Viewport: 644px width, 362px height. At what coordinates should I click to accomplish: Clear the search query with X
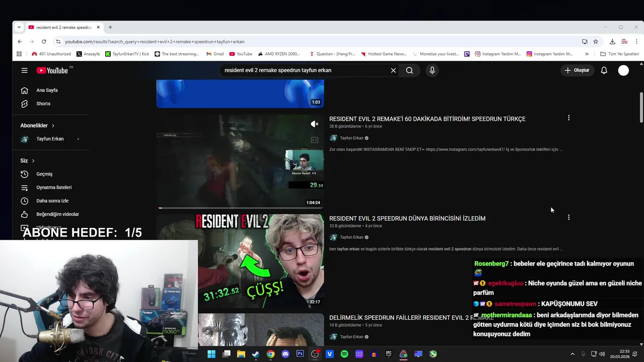[x=393, y=70]
